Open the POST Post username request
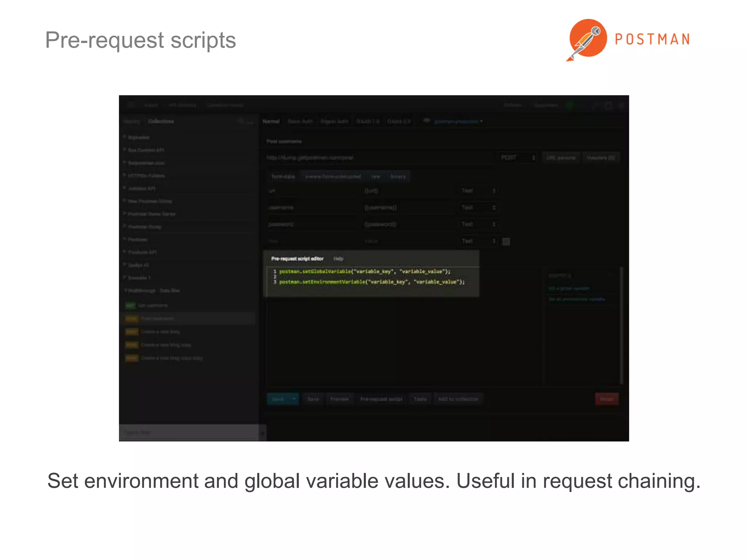The height and width of the screenshot is (560, 747). click(150, 318)
